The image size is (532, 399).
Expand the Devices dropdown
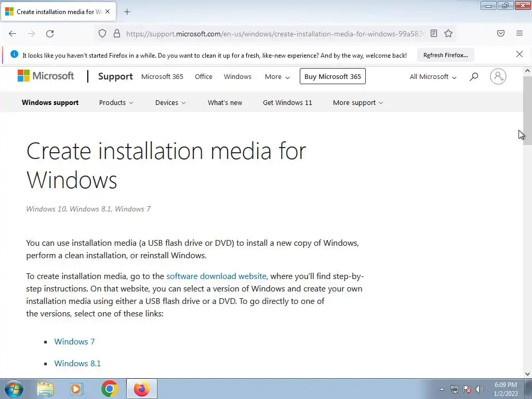[170, 102]
